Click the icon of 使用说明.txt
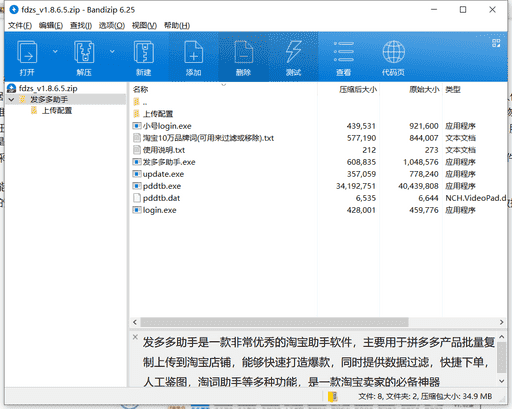The image size is (512, 409). click(137, 150)
